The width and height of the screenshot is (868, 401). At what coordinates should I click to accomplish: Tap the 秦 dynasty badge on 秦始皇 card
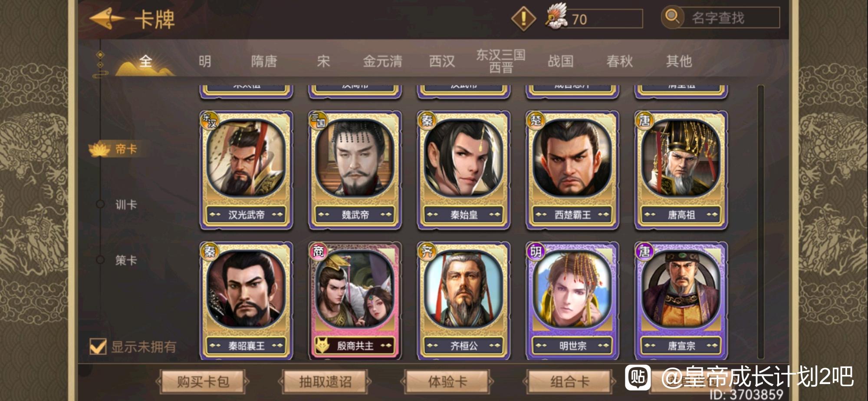pos(427,120)
